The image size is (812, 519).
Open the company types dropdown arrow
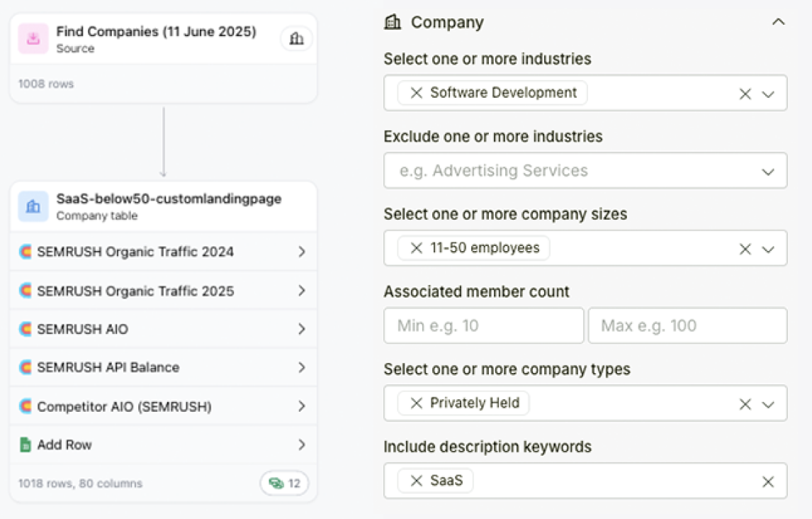click(769, 405)
